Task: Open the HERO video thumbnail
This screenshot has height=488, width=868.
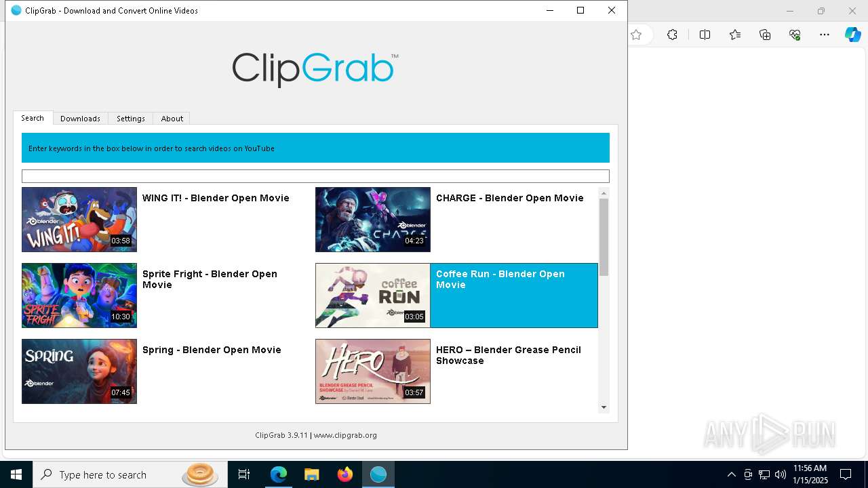Action: click(373, 371)
